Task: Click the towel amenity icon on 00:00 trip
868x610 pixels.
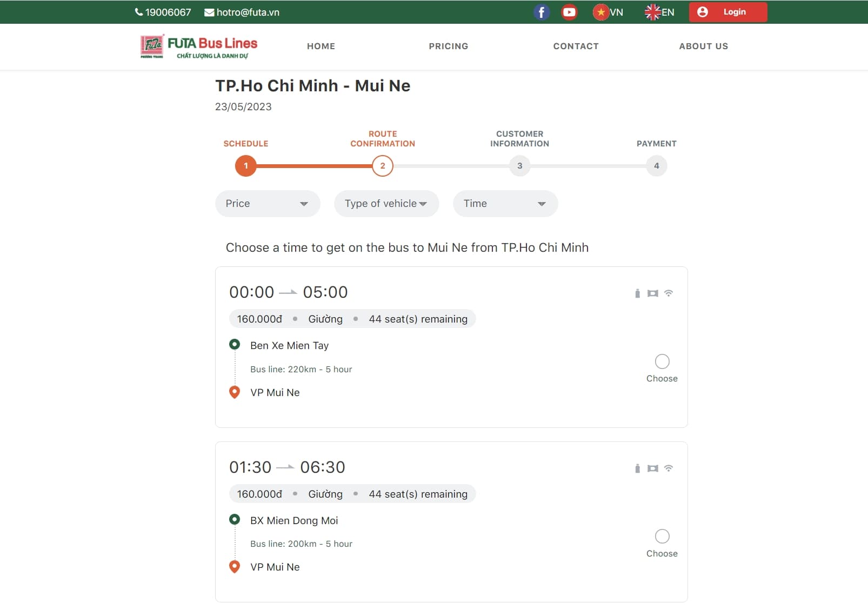Action: click(x=653, y=293)
